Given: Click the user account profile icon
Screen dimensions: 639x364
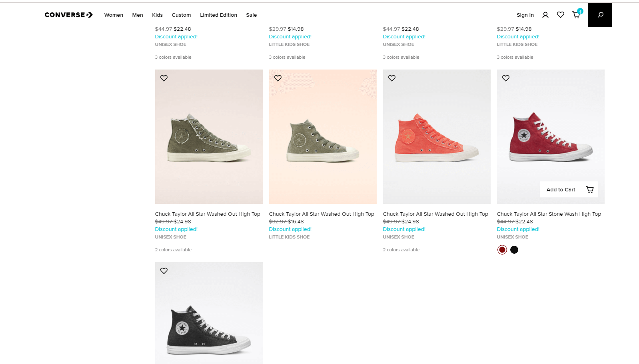Looking at the screenshot, I should [x=545, y=15].
